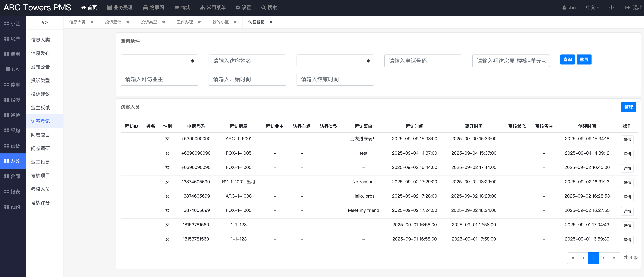Go to the next page in pagination

click(x=604, y=258)
